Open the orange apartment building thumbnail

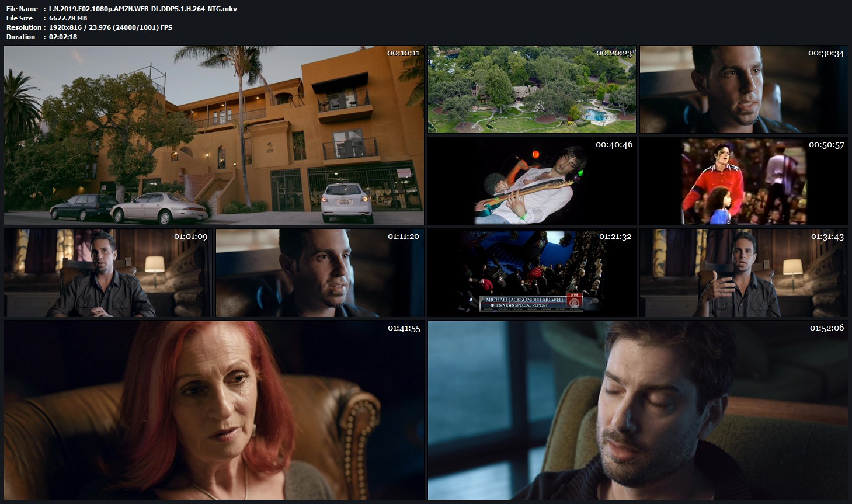click(214, 135)
